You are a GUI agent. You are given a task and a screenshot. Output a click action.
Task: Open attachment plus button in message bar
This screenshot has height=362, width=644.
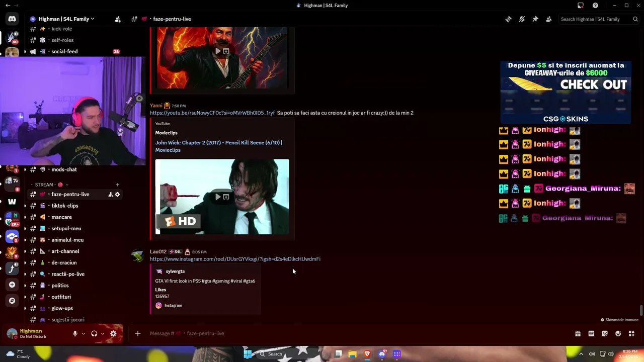[137, 333]
